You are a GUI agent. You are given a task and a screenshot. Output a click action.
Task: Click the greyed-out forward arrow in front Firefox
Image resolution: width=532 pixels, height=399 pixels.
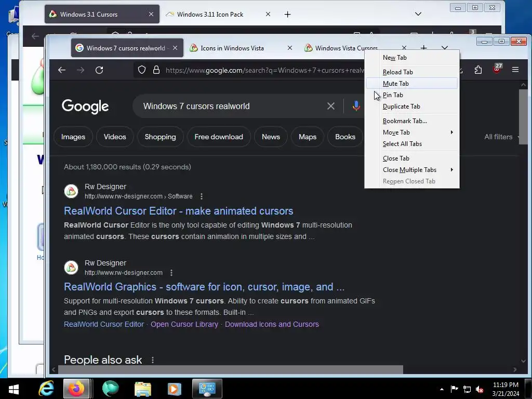point(81,70)
